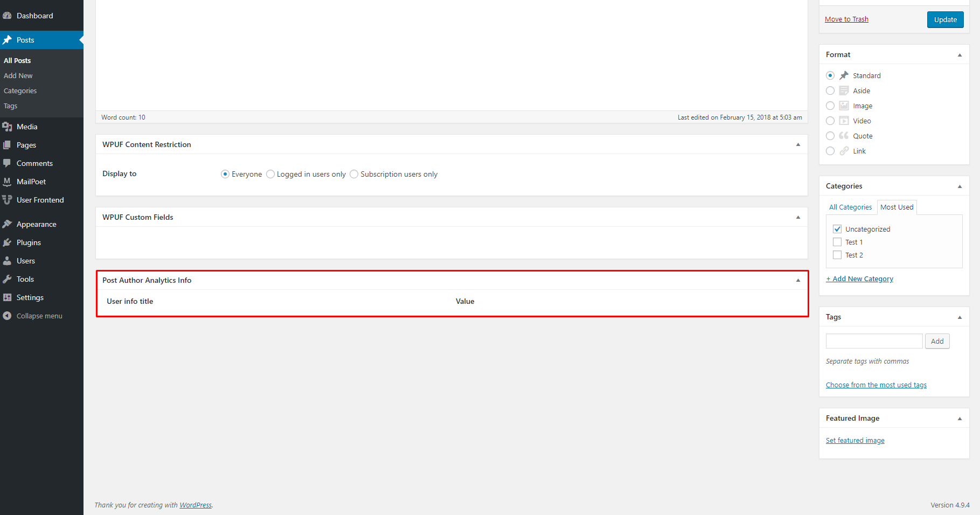This screenshot has height=515, width=980.
Task: Open Categories submenu item
Action: [x=20, y=91]
